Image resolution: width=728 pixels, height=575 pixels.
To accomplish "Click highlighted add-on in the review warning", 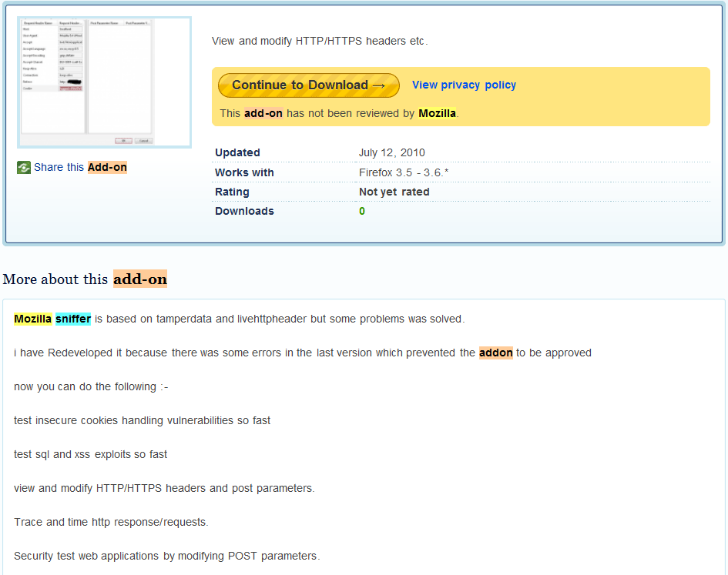I will (263, 113).
